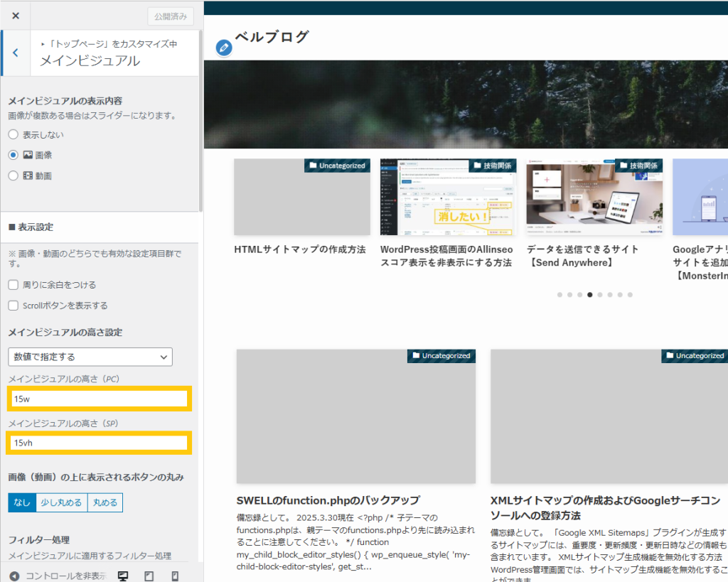Close the customizer with the X icon
This screenshot has height=582, width=728.
pyautogui.click(x=16, y=16)
